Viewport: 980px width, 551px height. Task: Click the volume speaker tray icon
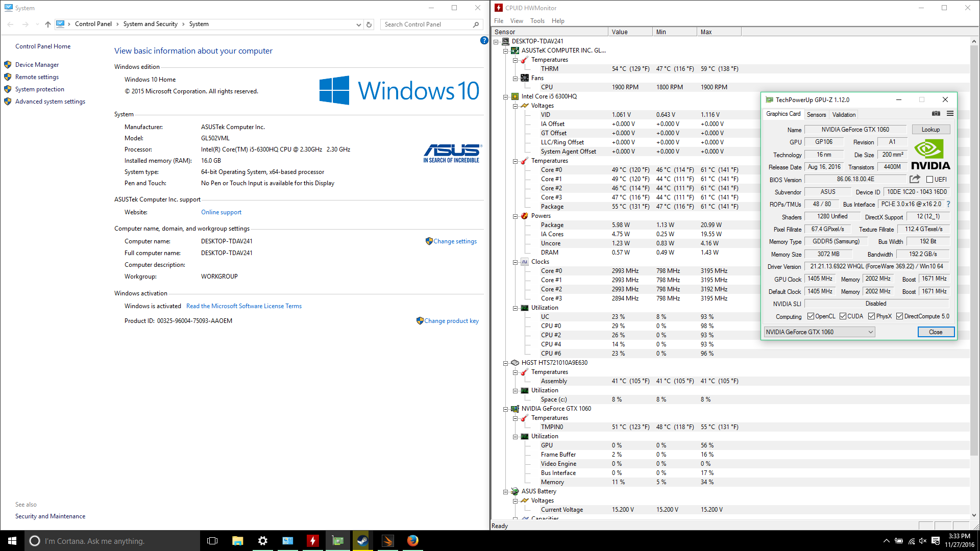click(923, 541)
